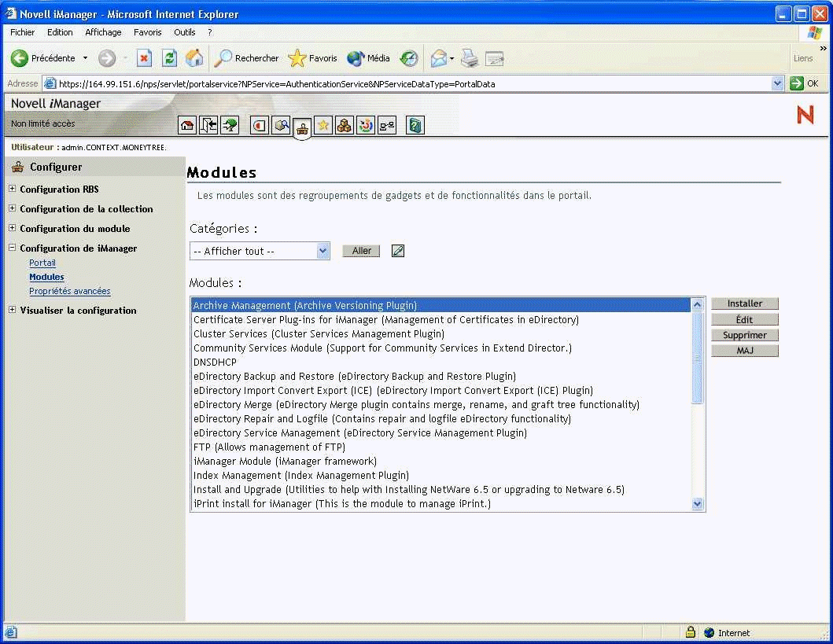
Task: Click the Installer button
Action: (x=744, y=303)
